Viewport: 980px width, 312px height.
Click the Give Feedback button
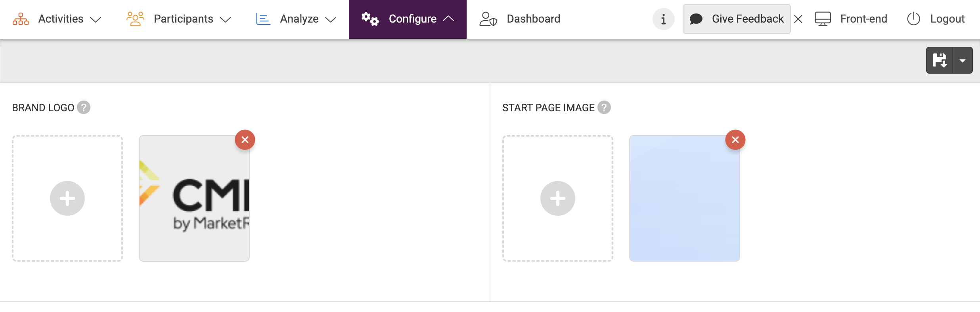[x=736, y=19]
